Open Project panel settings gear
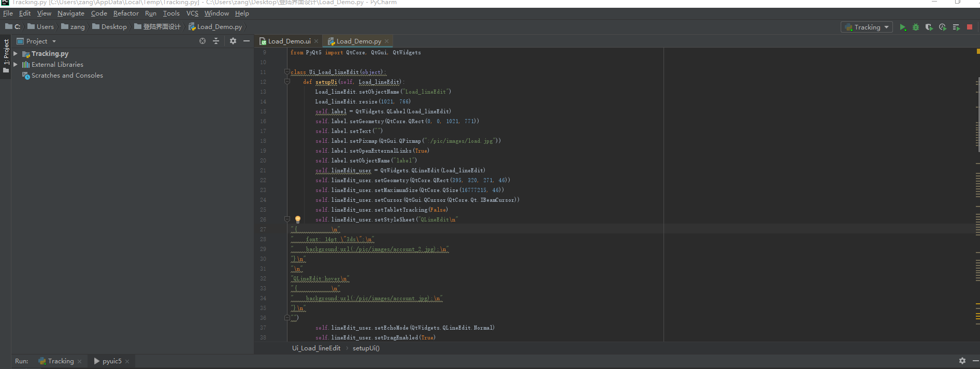This screenshot has height=369, width=980. [233, 41]
